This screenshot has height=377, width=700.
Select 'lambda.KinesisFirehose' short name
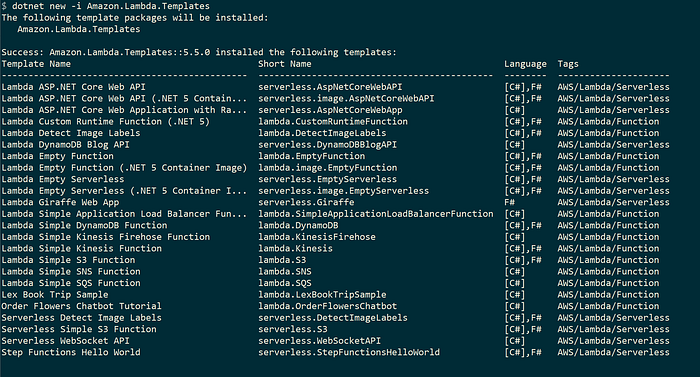click(317, 237)
